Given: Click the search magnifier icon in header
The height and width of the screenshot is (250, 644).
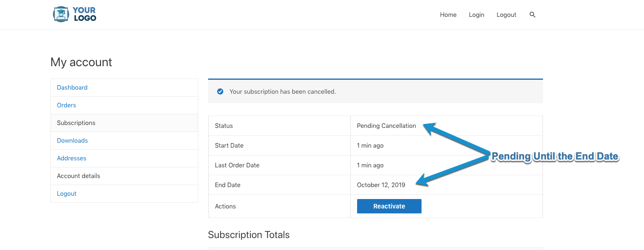Looking at the screenshot, I should 532,15.
